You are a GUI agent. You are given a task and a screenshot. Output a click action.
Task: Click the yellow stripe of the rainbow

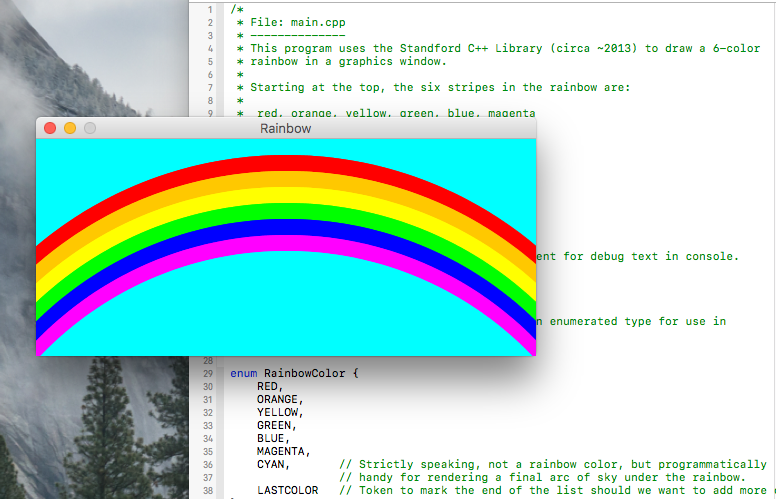286,195
